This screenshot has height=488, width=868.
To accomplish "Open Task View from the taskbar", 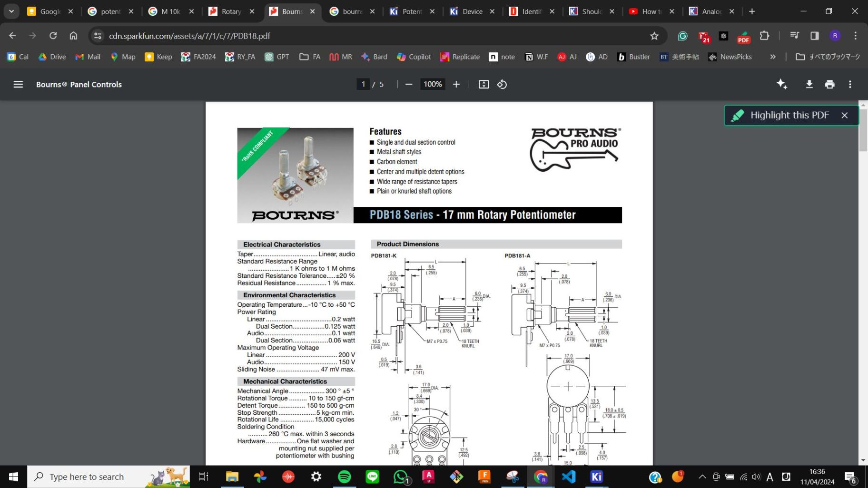I will [203, 477].
